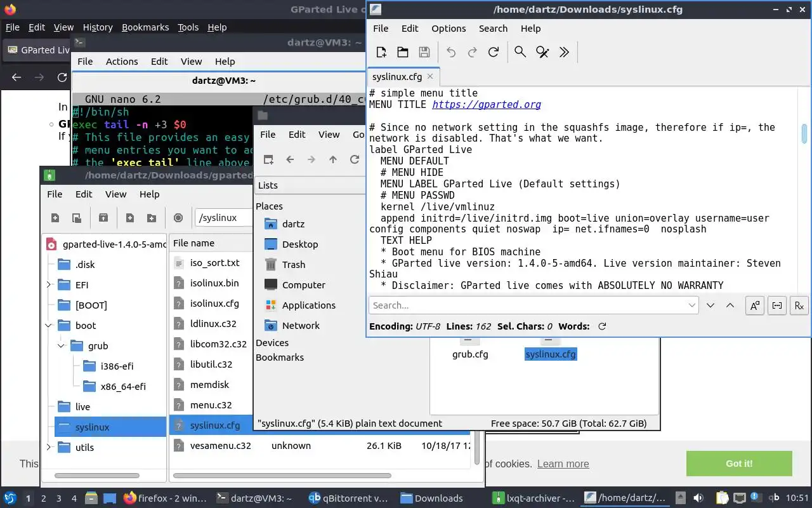Image resolution: width=812 pixels, height=508 pixels.
Task: Open Replace with the magnifier-pen icon
Action: coord(542,52)
